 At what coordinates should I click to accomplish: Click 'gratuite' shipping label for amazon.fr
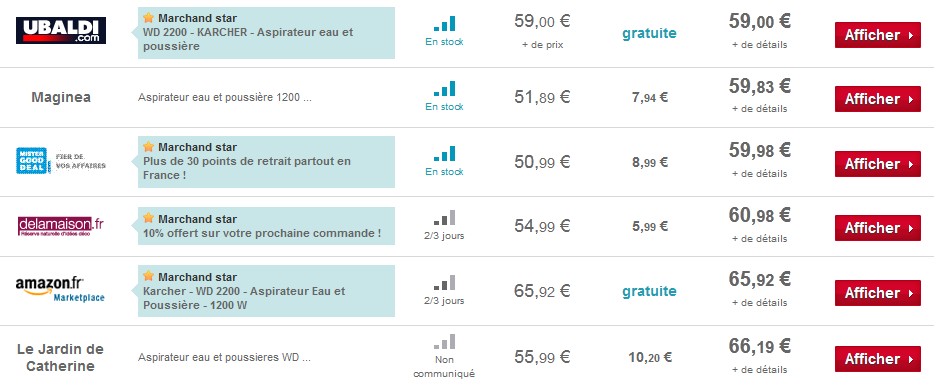coord(649,292)
